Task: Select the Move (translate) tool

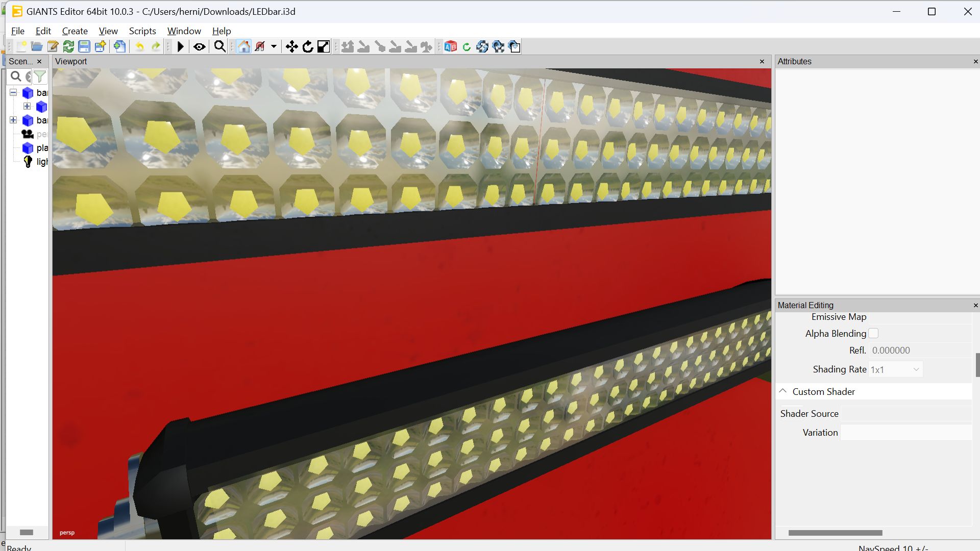Action: [x=291, y=47]
